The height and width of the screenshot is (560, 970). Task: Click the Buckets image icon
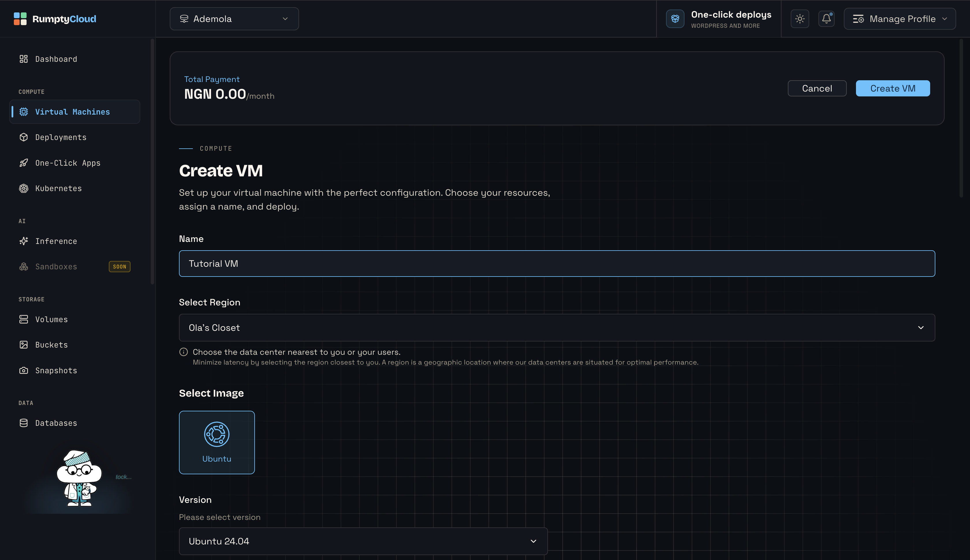click(x=24, y=345)
